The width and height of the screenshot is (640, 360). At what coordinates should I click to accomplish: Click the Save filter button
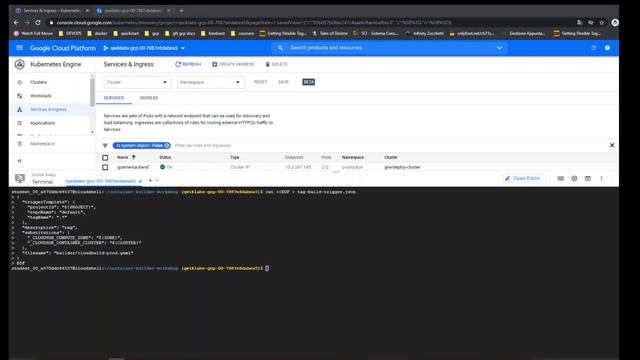click(283, 82)
